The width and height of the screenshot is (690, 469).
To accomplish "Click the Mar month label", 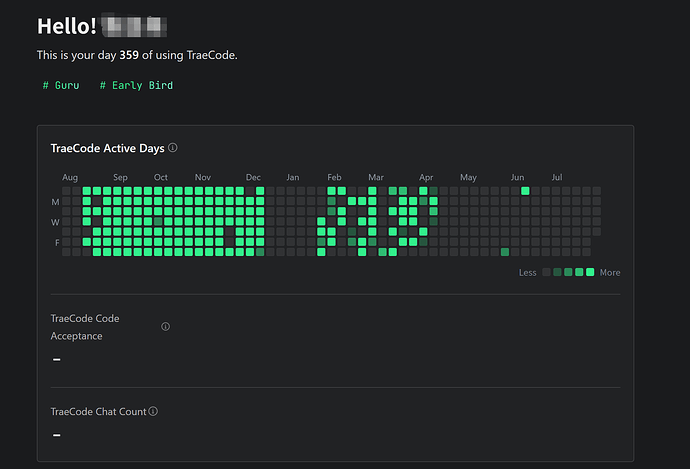I will 376,177.
